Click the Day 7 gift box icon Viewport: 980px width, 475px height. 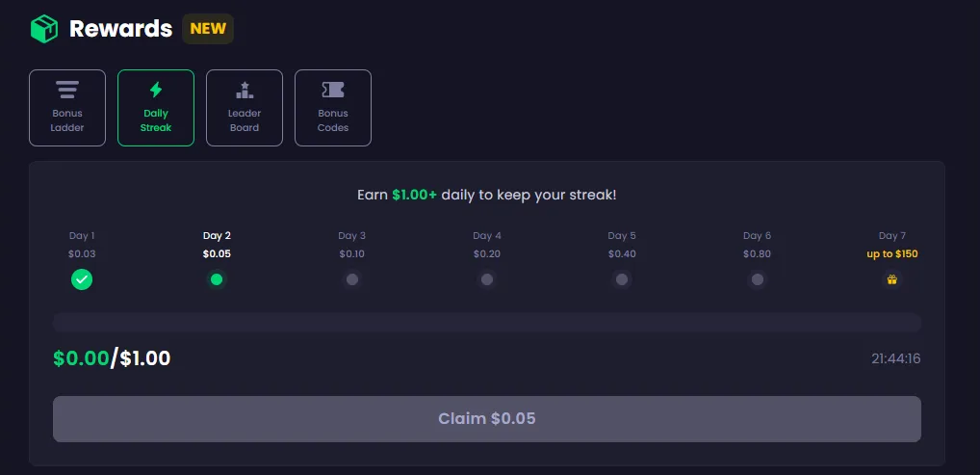pos(891,279)
